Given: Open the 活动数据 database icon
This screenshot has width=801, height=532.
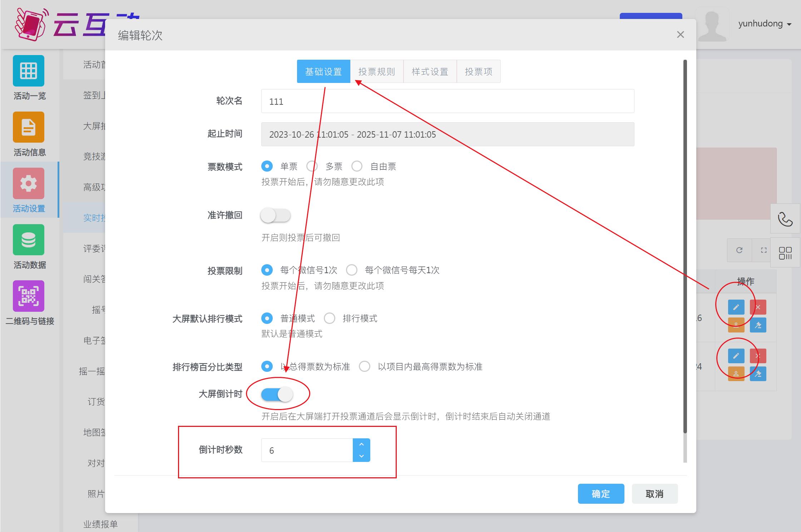Looking at the screenshot, I should (29, 240).
